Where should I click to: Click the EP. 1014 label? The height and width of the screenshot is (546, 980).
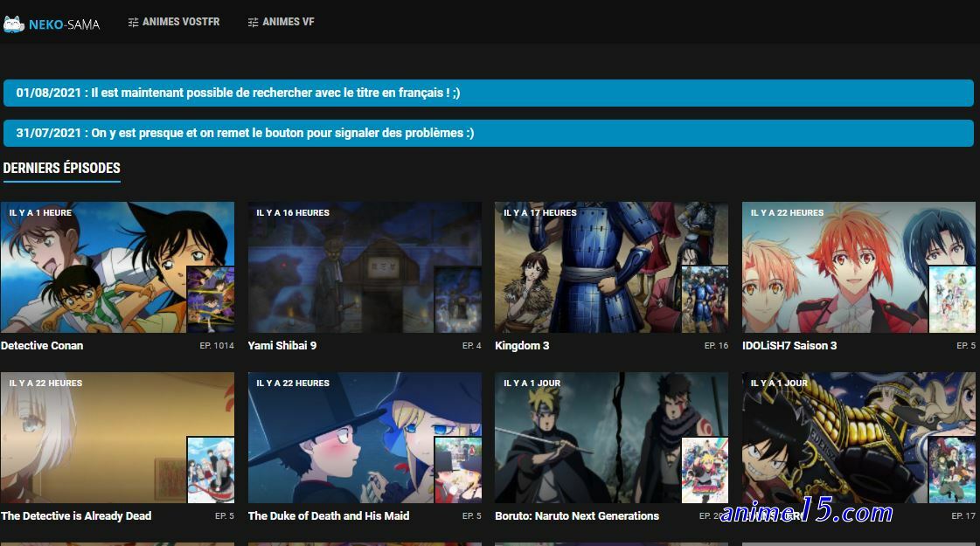pyautogui.click(x=217, y=345)
